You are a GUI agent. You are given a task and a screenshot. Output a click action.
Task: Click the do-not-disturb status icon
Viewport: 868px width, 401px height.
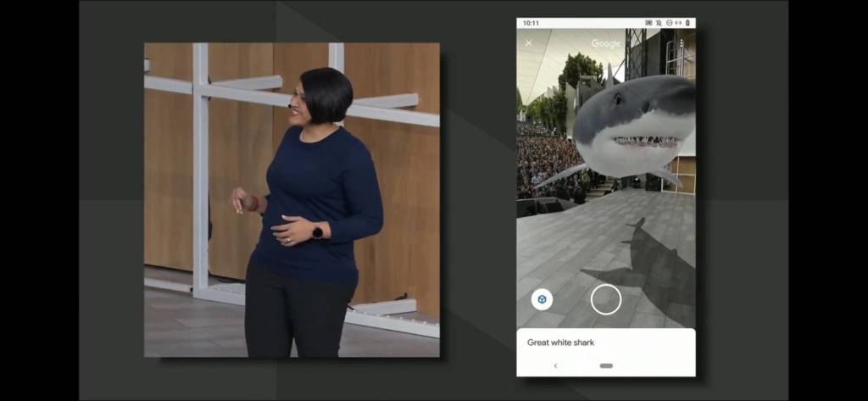pyautogui.click(x=669, y=23)
